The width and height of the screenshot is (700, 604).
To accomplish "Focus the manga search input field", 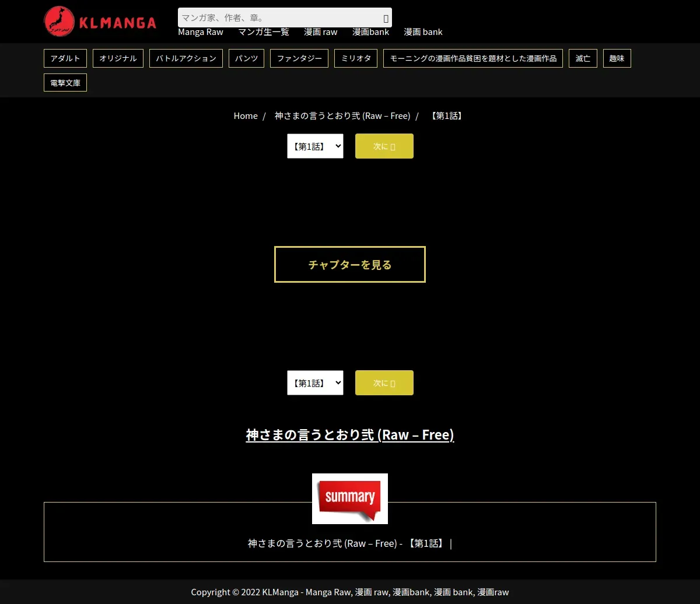I will pyautogui.click(x=285, y=17).
